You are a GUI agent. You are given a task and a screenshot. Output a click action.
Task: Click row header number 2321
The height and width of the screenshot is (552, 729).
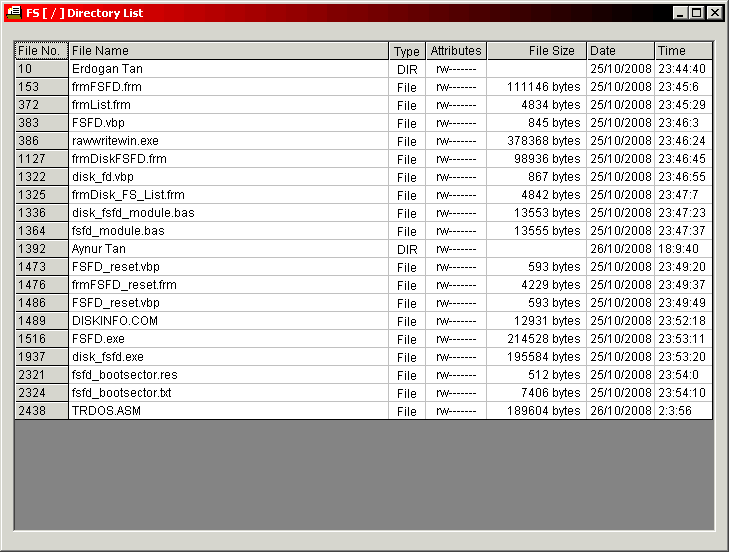41,375
